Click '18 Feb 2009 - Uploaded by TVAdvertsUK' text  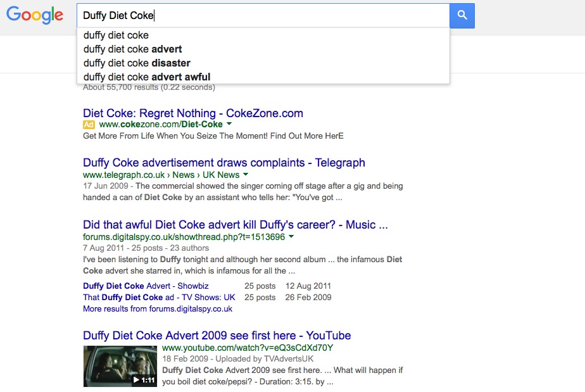click(237, 359)
